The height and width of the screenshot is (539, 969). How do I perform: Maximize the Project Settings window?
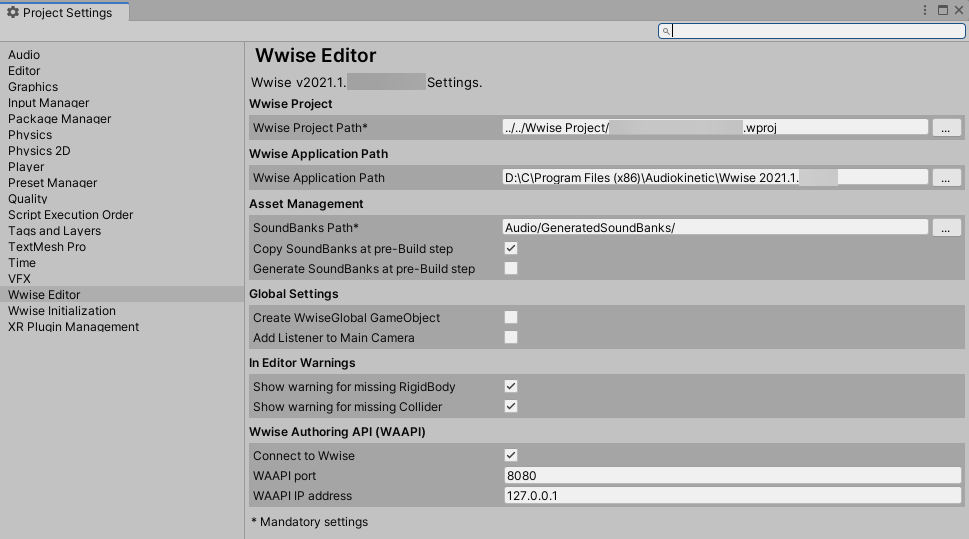pyautogui.click(x=942, y=10)
